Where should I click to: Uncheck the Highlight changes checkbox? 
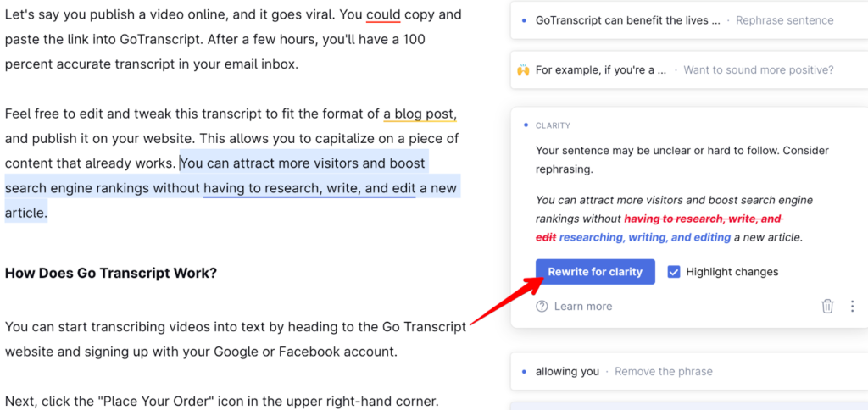(x=674, y=272)
